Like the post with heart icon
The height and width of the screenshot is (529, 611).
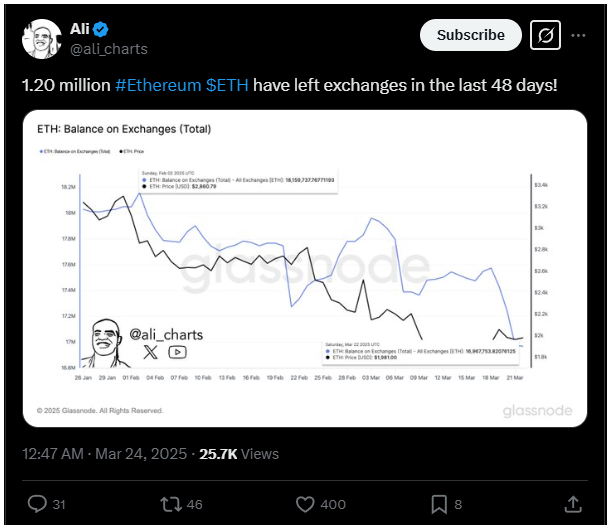pyautogui.click(x=305, y=504)
